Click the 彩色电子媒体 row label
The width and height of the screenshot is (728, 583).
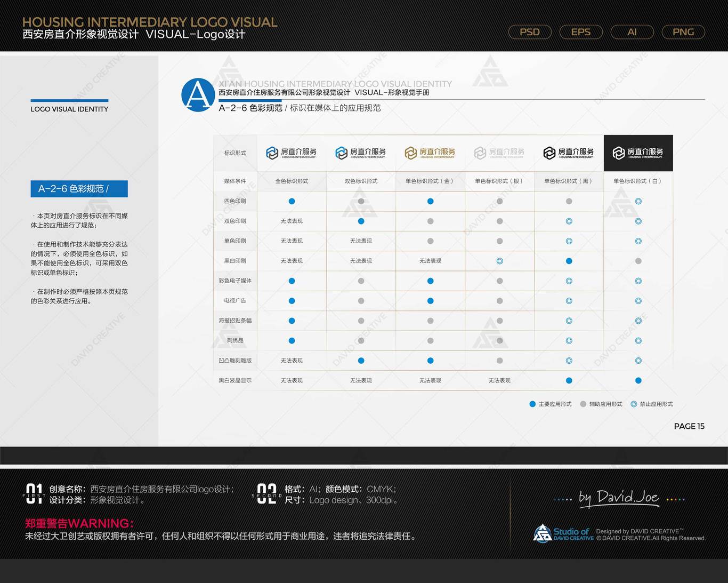pyautogui.click(x=235, y=281)
